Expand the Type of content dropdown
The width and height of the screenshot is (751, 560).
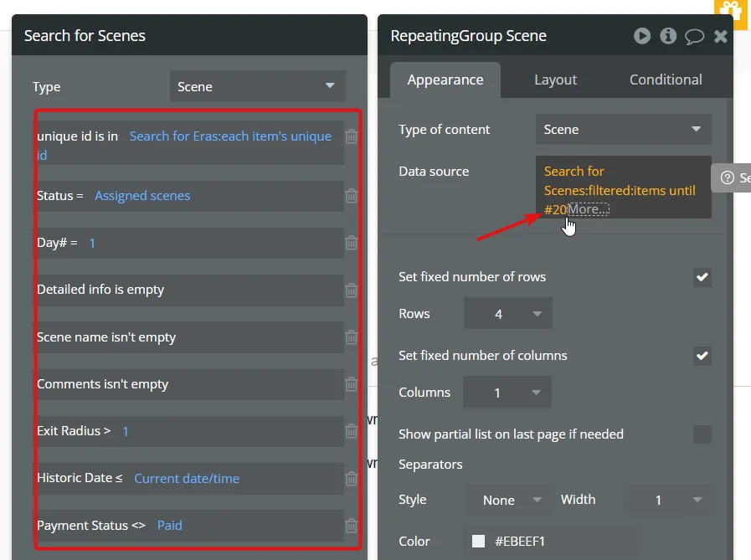pyautogui.click(x=623, y=130)
